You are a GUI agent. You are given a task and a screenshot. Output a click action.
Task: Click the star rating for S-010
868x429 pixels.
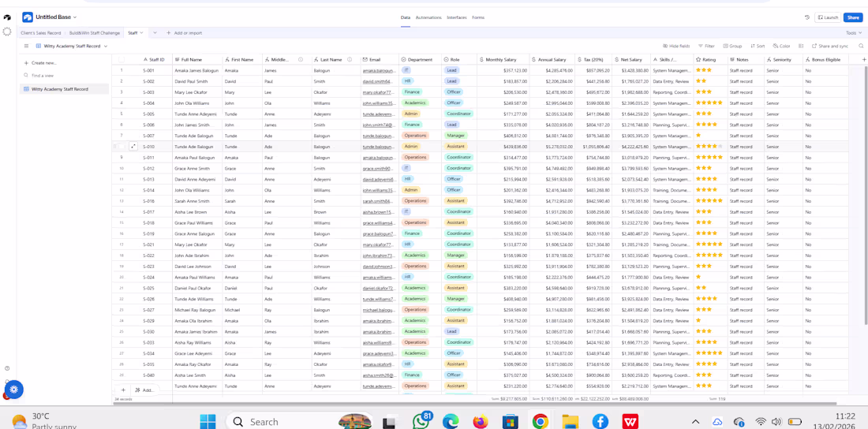coord(709,147)
